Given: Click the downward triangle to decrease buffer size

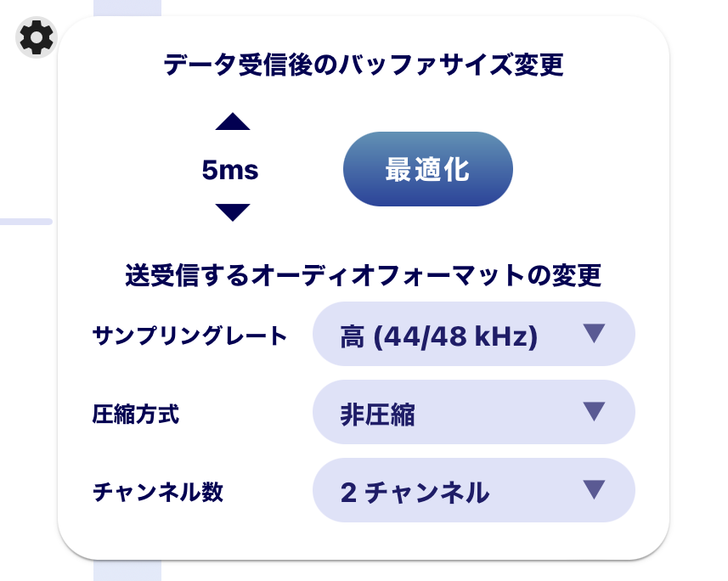Looking at the screenshot, I should 233,212.
